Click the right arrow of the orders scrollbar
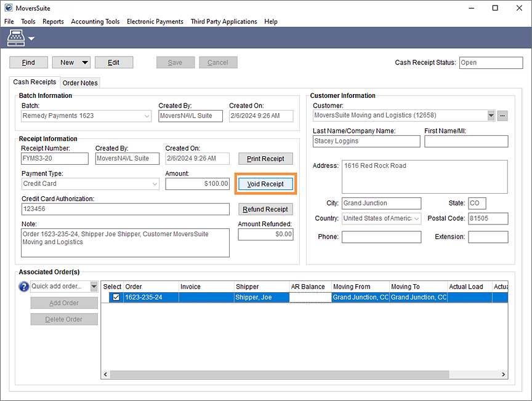 click(502, 374)
